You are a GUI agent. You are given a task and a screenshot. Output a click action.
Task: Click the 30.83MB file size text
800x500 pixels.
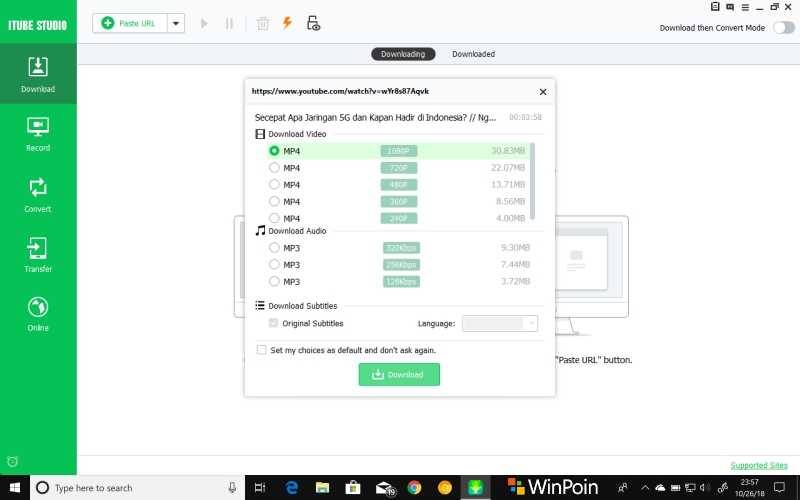click(508, 151)
